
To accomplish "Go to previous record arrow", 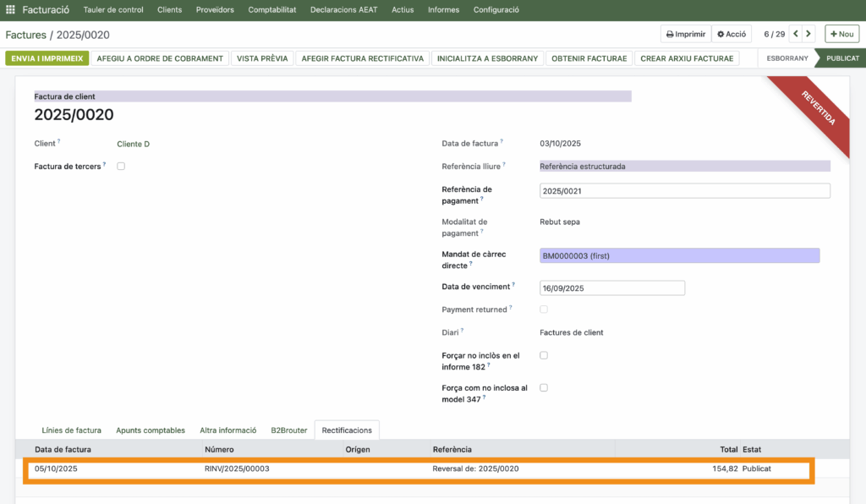I will pyautogui.click(x=795, y=34).
